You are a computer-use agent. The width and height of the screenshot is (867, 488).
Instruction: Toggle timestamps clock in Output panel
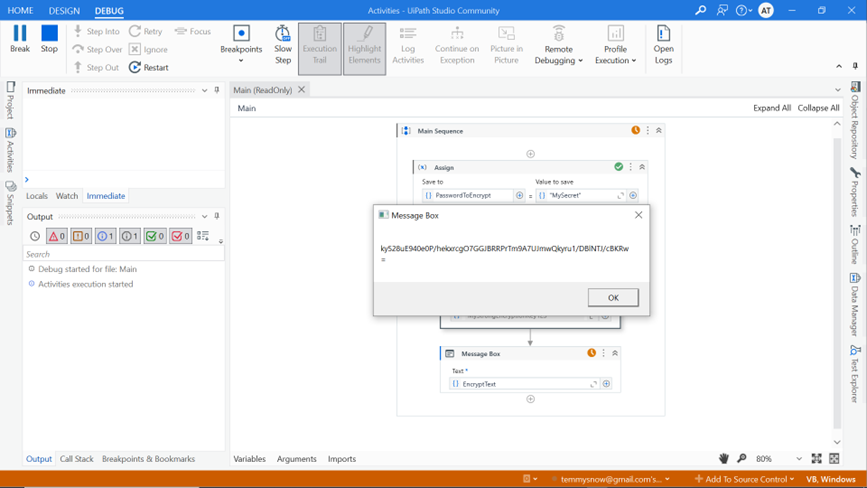pos(35,236)
